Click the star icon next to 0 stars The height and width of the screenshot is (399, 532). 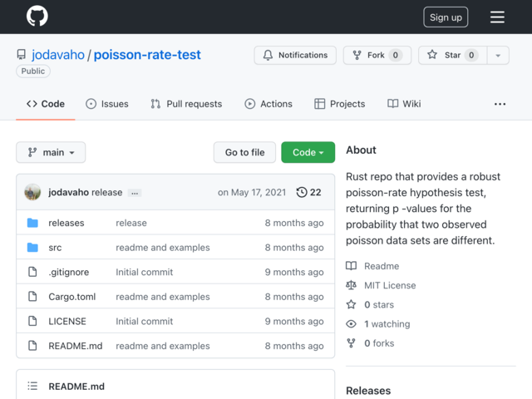tap(351, 304)
